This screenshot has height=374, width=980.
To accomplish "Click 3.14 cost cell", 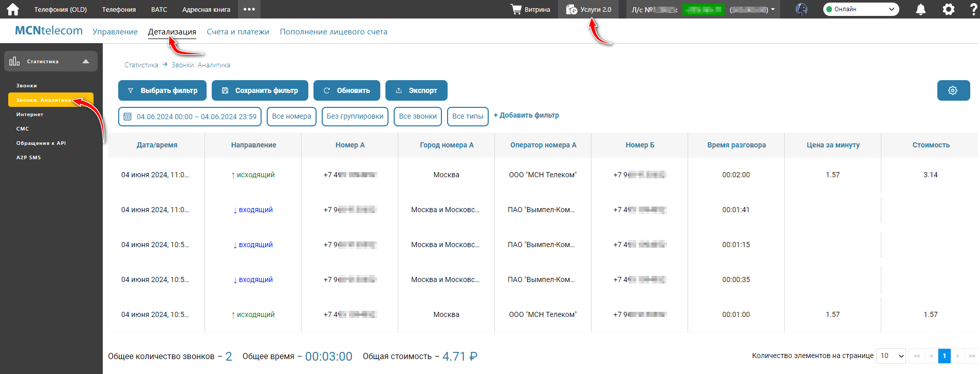I will tap(930, 175).
